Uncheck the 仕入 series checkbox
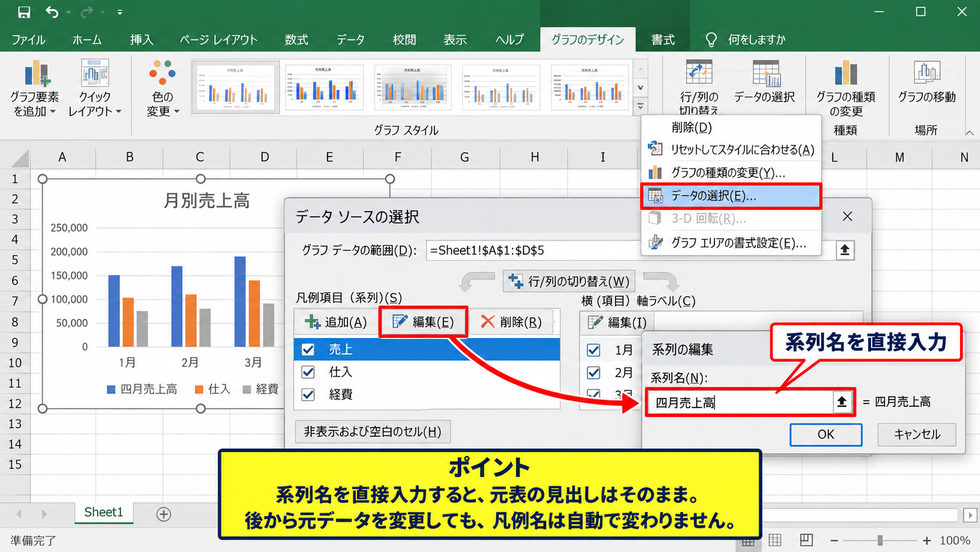 [308, 372]
